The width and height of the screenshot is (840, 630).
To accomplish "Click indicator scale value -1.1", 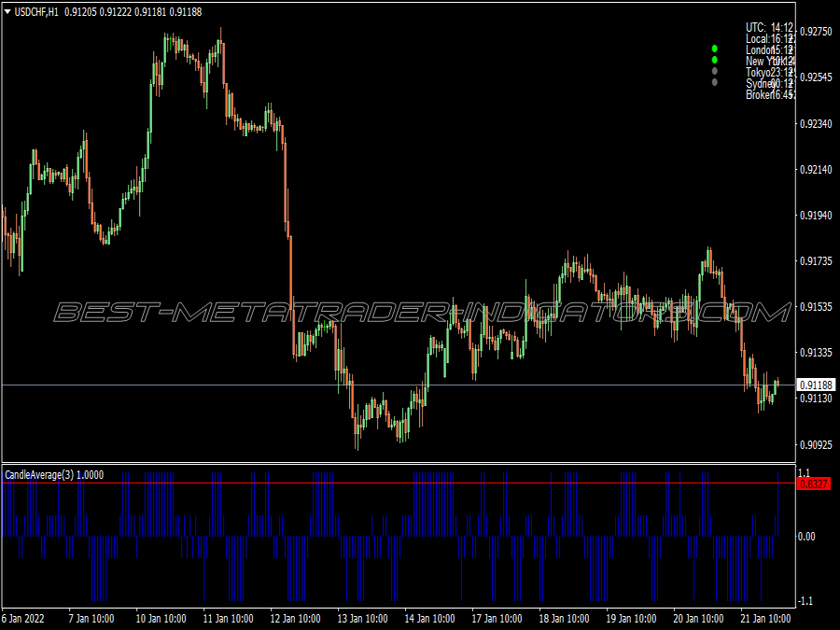I will point(806,601).
